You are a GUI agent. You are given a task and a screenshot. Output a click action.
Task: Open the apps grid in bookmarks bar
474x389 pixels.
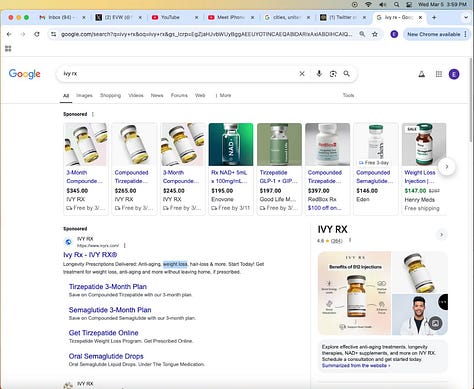click(x=8, y=49)
